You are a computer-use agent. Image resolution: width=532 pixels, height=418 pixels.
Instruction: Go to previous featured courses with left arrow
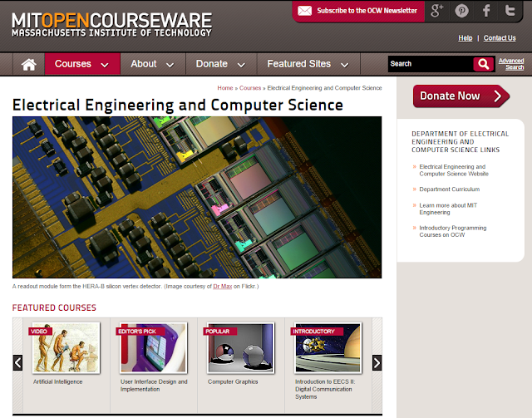pyautogui.click(x=17, y=362)
